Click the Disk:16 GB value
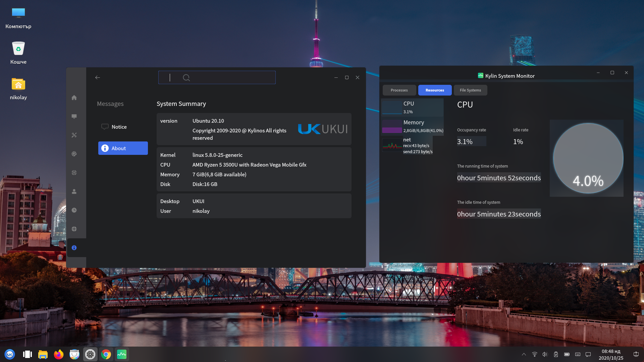The width and height of the screenshot is (644, 362). [205, 184]
